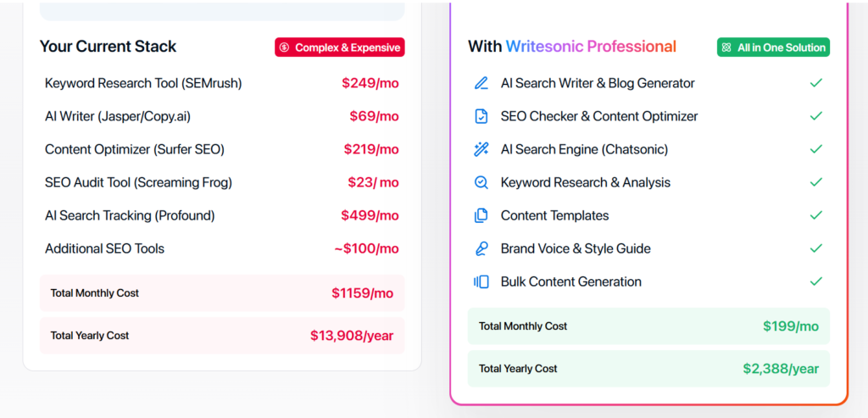Click the $199/mo Total Monthly Cost row
868x418 pixels.
pos(648,326)
